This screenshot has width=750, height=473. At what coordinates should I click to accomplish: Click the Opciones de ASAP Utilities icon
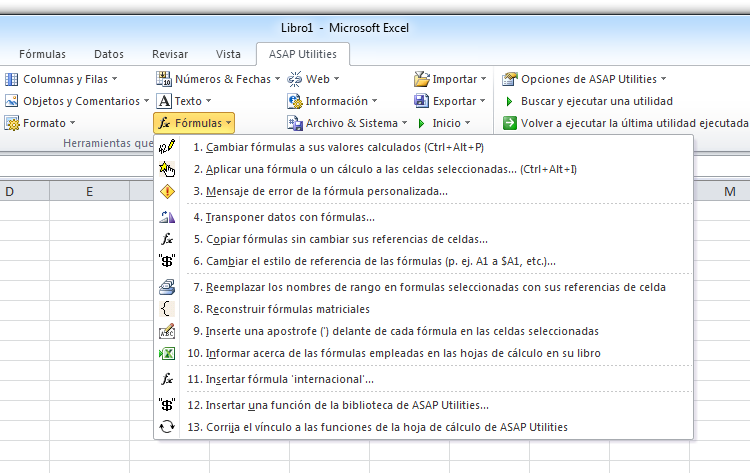click(x=510, y=79)
